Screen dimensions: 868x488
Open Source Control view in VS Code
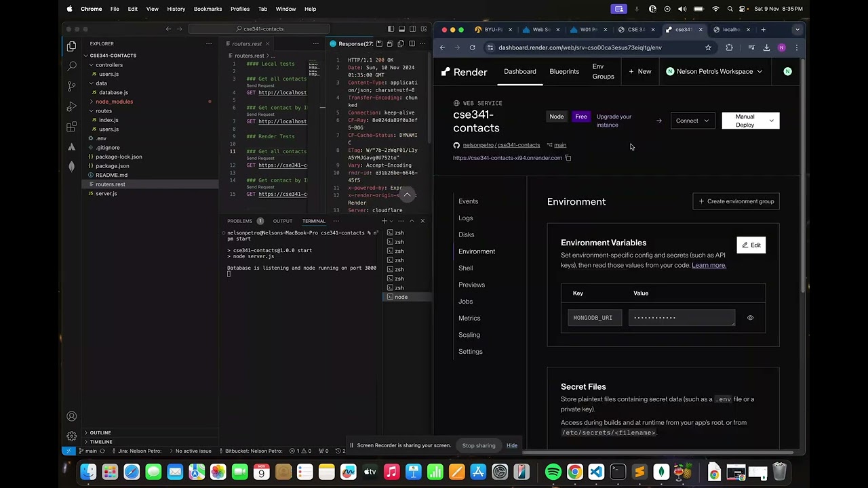point(72,87)
